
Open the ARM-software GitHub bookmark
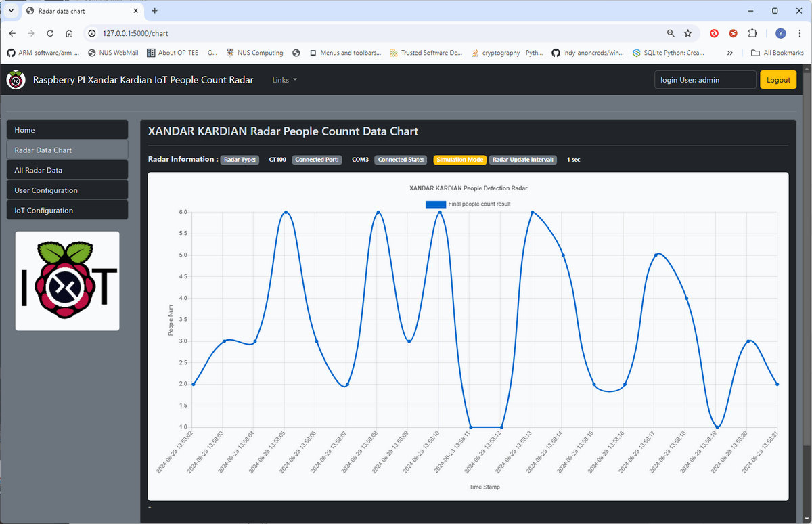(43, 53)
